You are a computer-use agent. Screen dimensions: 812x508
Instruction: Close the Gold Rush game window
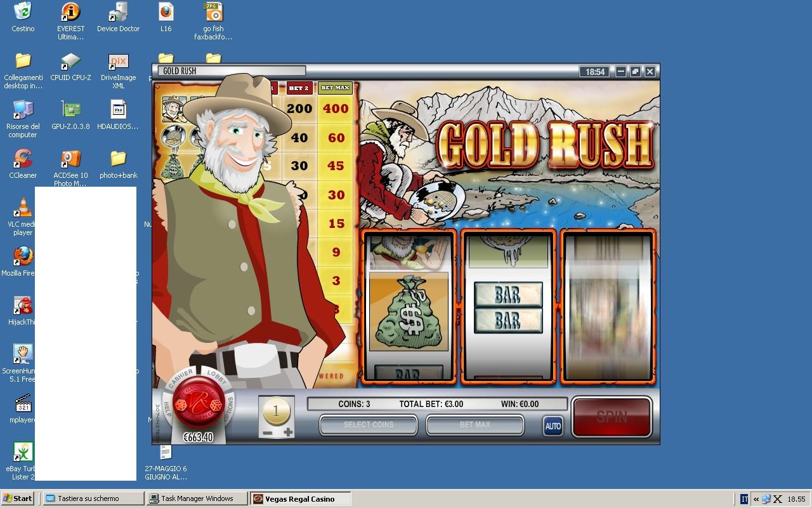point(650,72)
